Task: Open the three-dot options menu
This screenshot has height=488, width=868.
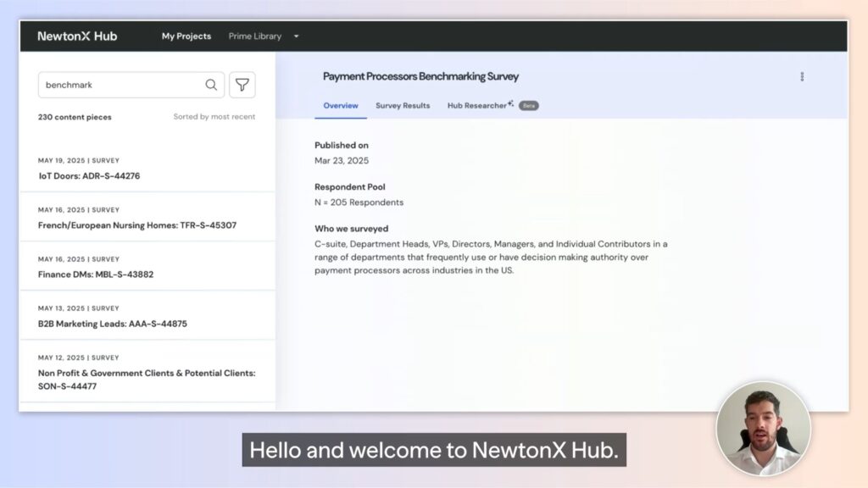Action: 802,76
